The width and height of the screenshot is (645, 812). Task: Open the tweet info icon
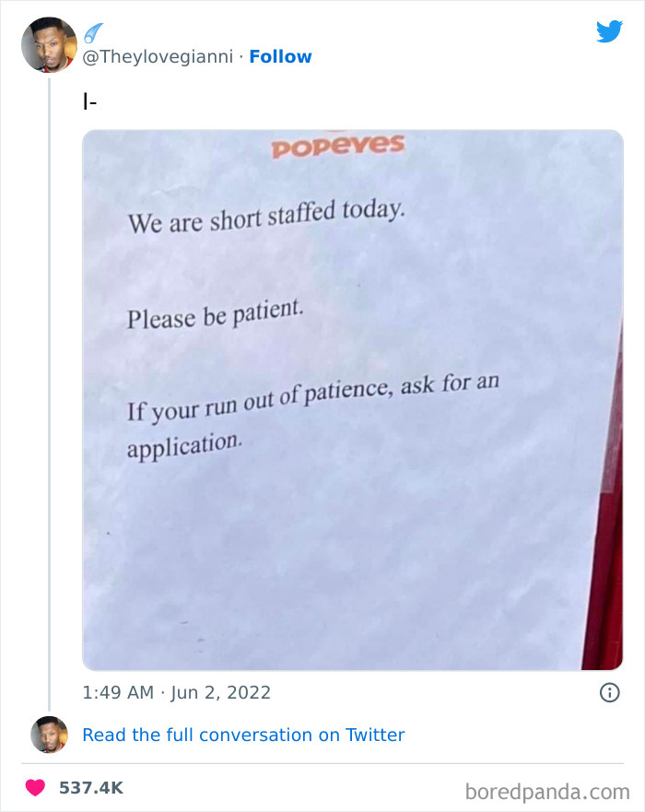(x=609, y=692)
